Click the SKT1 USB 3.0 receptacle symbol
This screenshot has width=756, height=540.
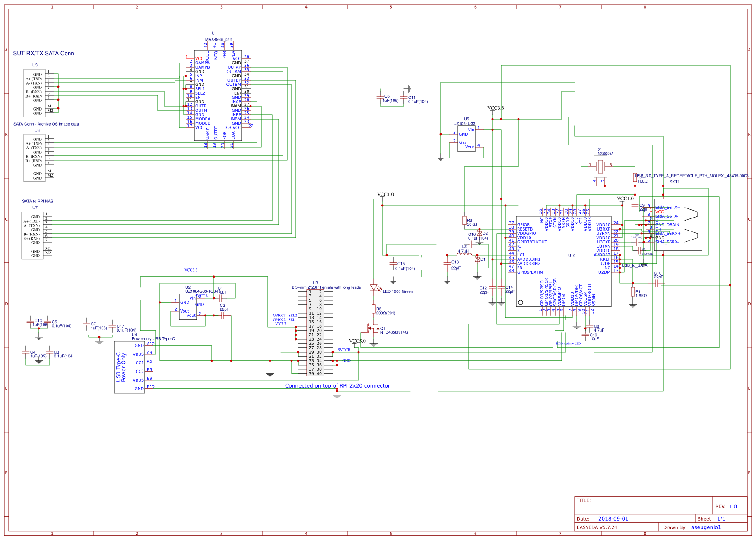coord(678,225)
